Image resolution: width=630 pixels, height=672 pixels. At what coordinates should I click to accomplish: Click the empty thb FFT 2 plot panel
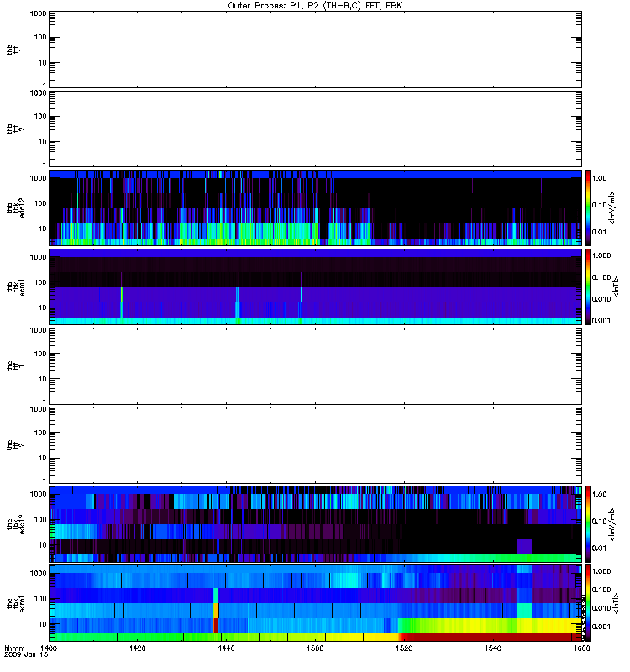[x=315, y=129]
